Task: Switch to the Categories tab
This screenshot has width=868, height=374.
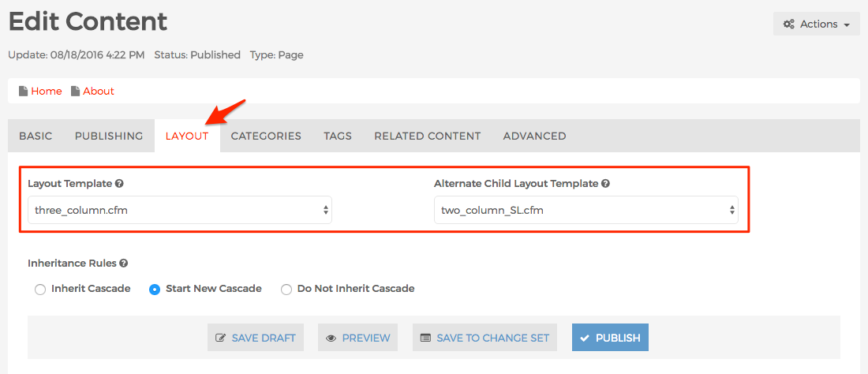Action: (266, 136)
